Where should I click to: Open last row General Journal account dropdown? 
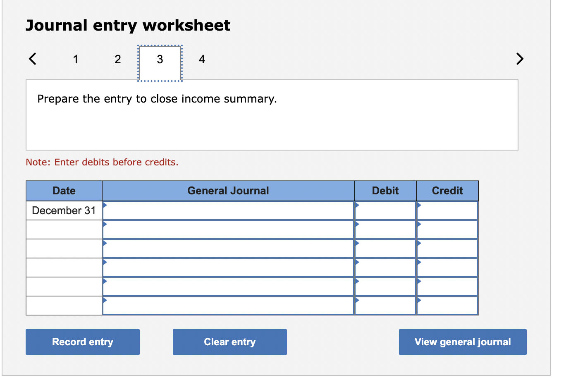tap(228, 306)
